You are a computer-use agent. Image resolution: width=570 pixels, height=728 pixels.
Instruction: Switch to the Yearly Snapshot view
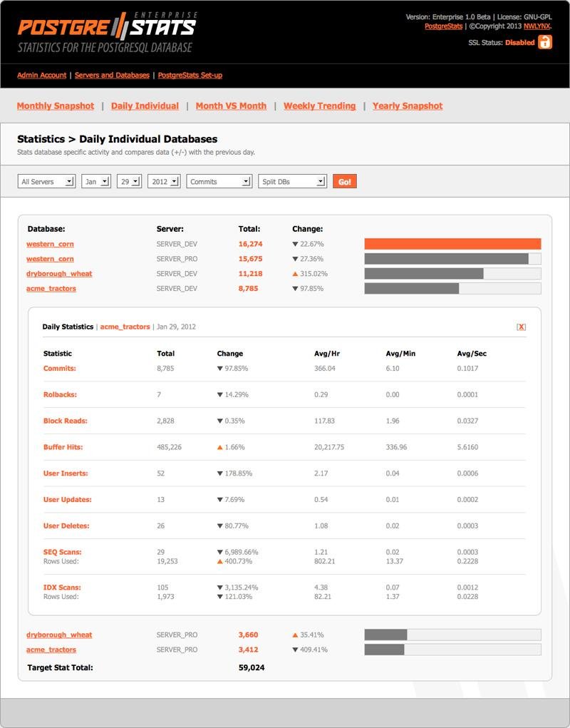click(x=408, y=106)
